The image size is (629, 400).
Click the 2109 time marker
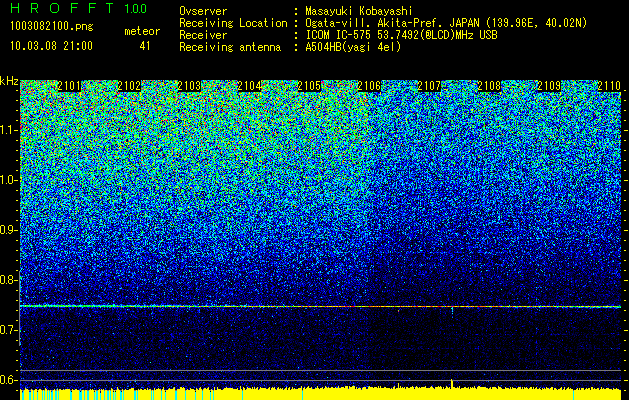click(x=549, y=86)
